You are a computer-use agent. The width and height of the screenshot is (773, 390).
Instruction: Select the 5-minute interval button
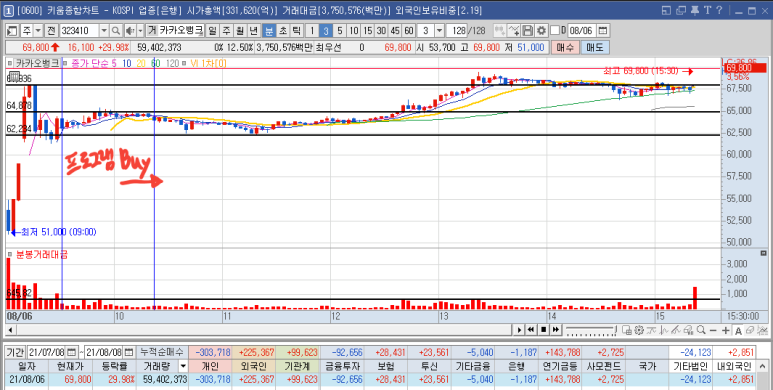tap(340, 31)
